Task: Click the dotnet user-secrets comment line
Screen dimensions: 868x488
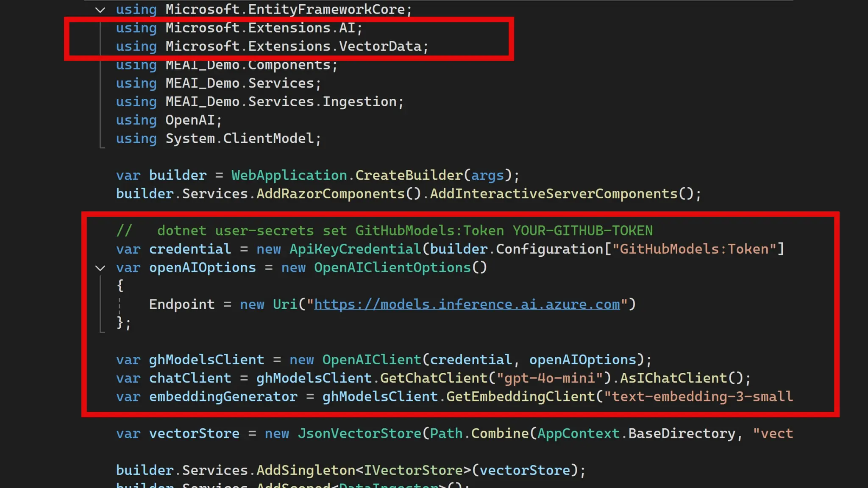Action: point(384,231)
